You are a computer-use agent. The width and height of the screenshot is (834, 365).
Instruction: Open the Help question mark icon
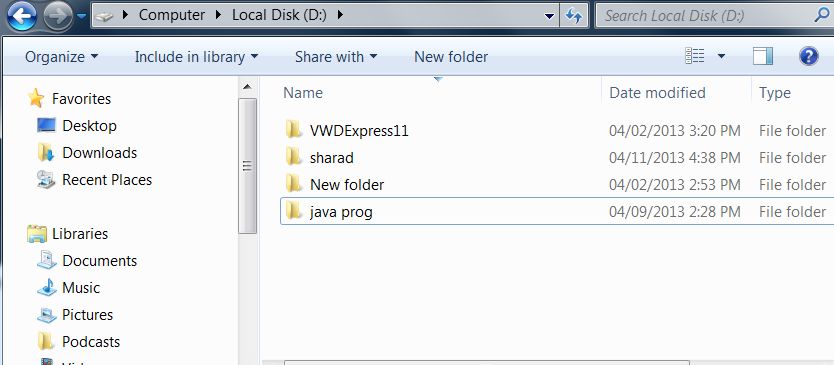point(808,56)
